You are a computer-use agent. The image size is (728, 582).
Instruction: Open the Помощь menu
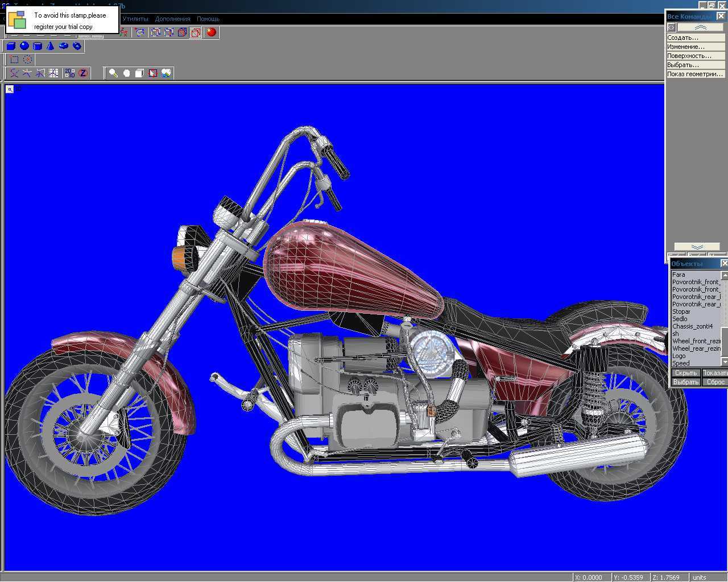208,19
